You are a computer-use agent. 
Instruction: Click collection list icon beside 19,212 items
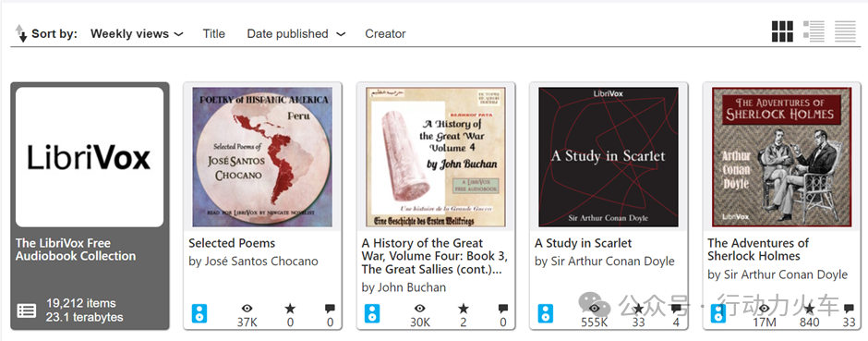pos(26,311)
